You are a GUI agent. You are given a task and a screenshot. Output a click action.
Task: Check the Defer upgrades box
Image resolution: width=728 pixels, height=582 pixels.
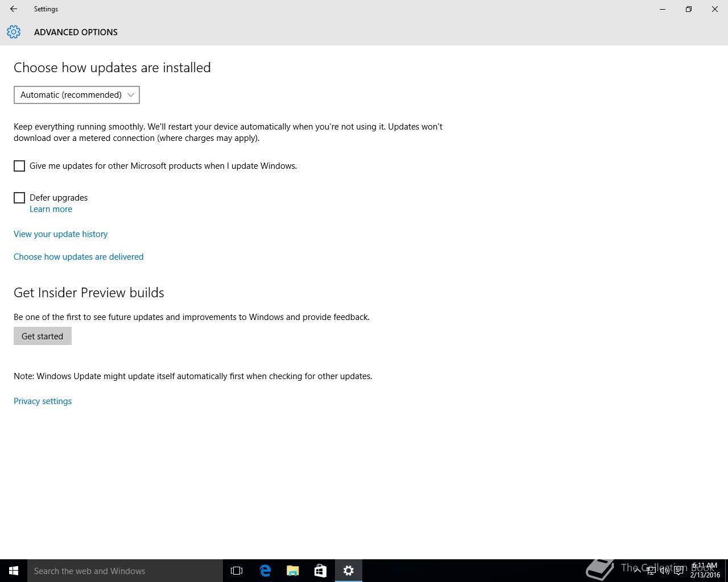click(19, 198)
